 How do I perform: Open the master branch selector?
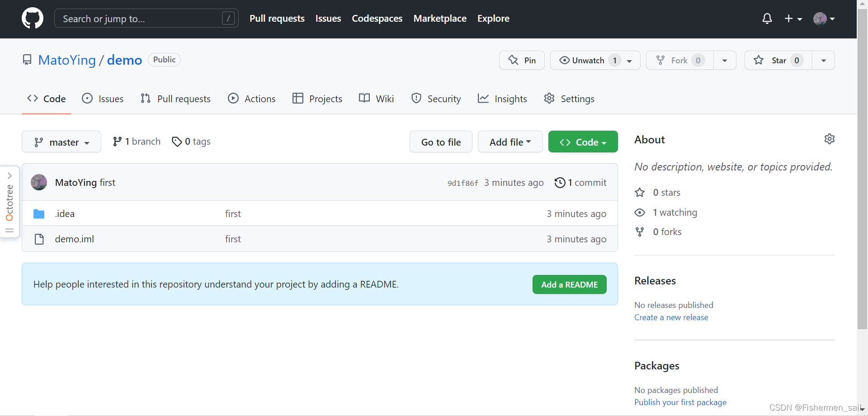pos(61,142)
